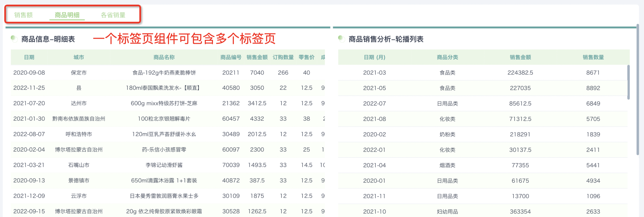
Task: Click green dot icon beside 商品销售分析-轮播列表
Action: (x=341, y=39)
